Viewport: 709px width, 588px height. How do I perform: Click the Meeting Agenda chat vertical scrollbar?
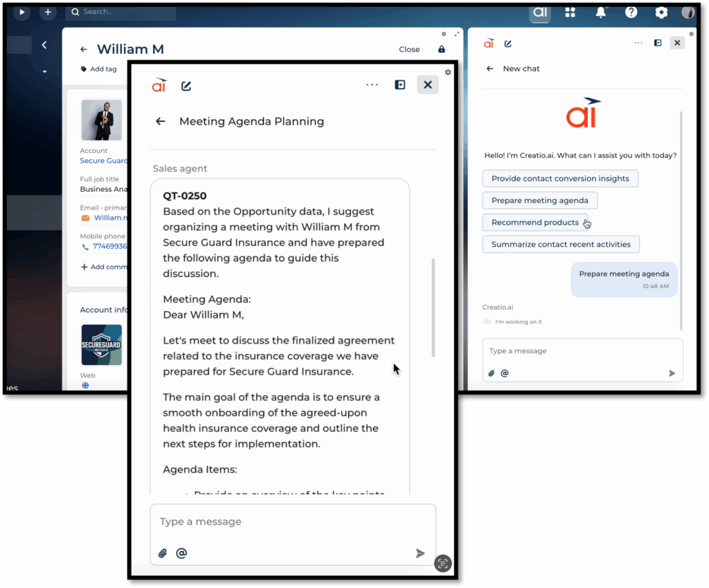point(433,308)
